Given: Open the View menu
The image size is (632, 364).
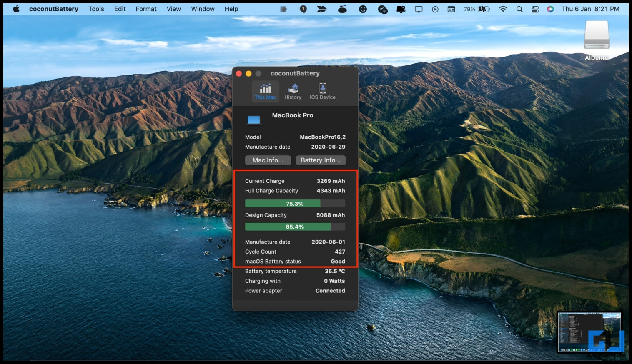Looking at the screenshot, I should 174,9.
